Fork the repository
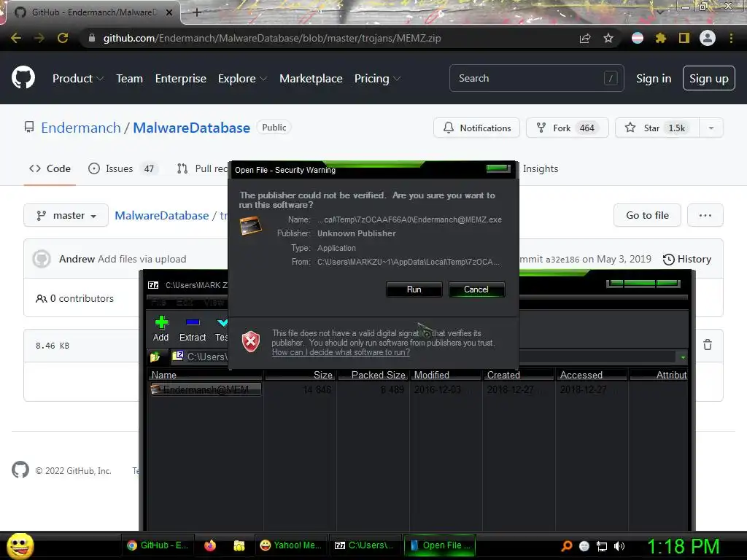 (567, 128)
